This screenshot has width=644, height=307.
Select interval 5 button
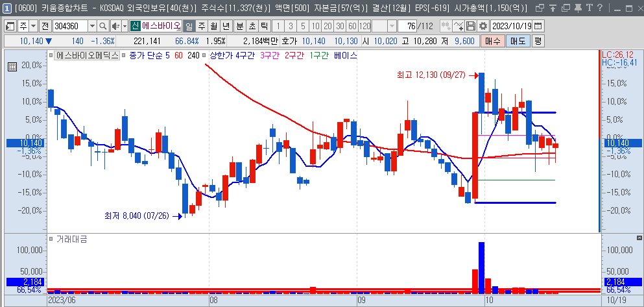click(303, 27)
